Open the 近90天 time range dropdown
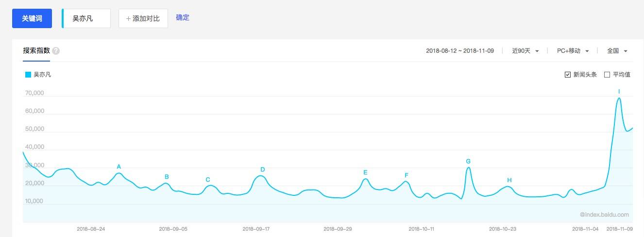Screen dimensions: 644x237 [525, 51]
